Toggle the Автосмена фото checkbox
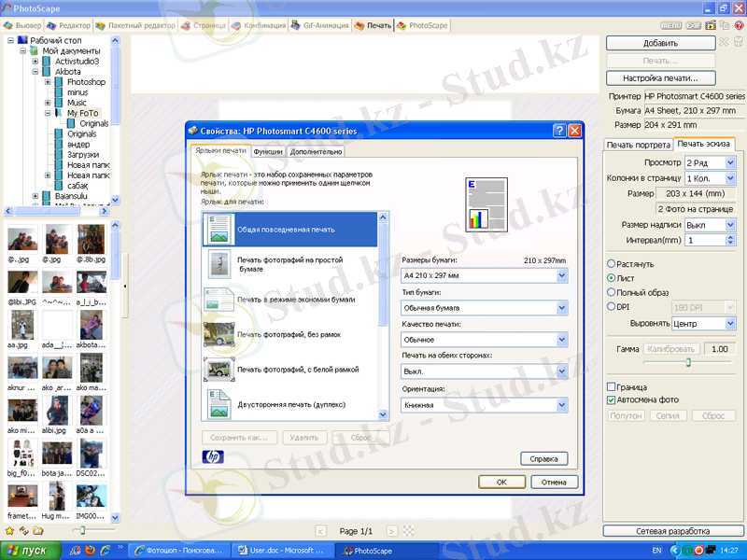 click(x=612, y=400)
